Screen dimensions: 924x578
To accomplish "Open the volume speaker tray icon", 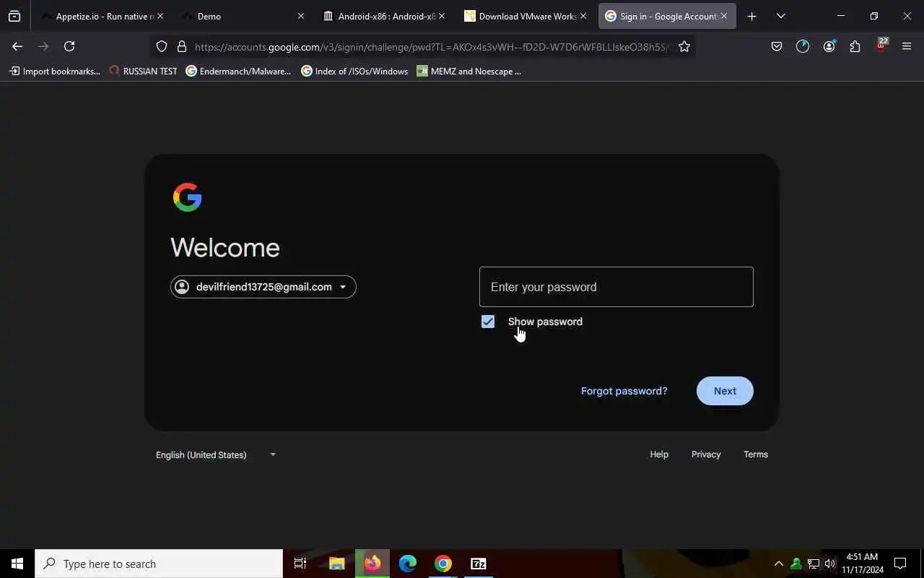I will (830, 564).
